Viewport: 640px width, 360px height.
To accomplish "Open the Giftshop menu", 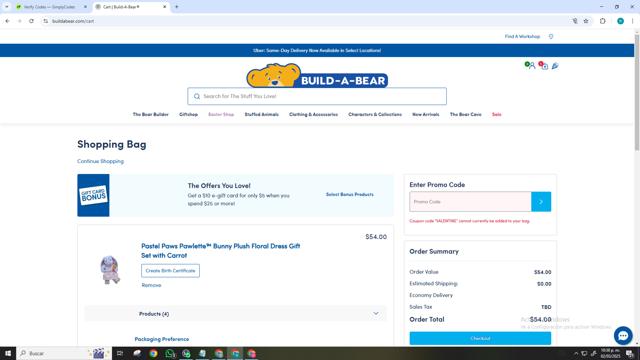I will (189, 114).
